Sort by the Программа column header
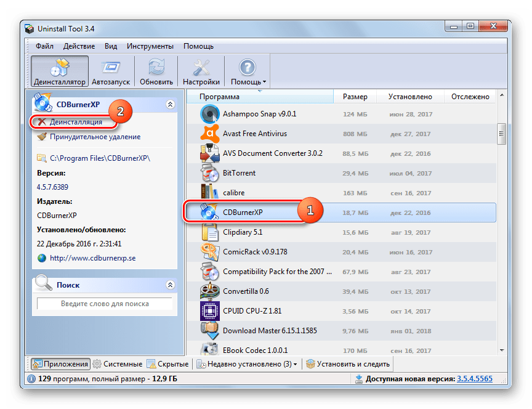The image size is (532, 409). click(x=260, y=97)
